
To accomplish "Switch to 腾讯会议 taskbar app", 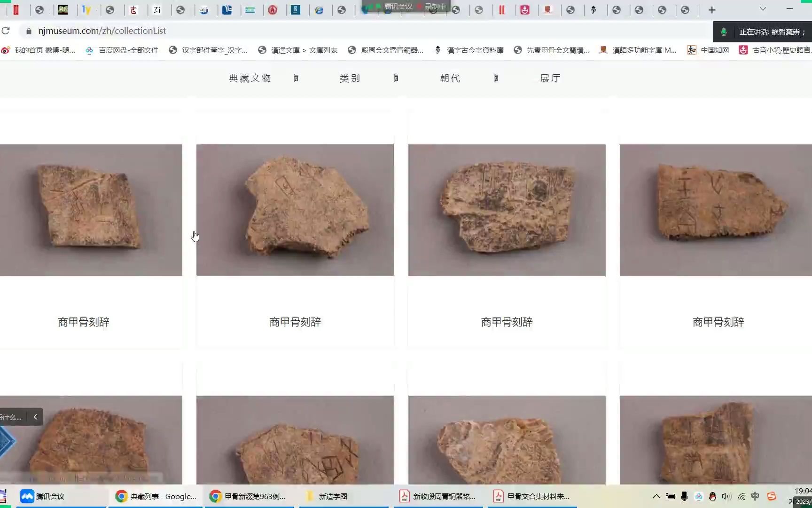I will [x=61, y=496].
